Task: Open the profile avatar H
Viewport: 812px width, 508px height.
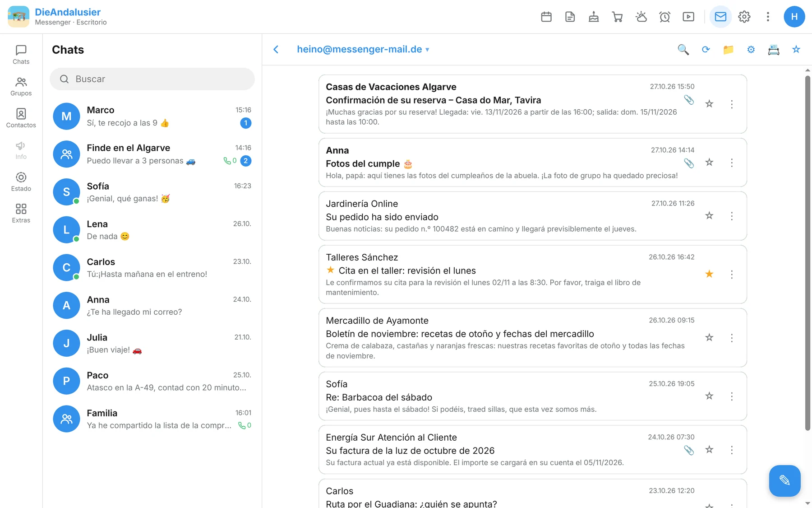Action: (794, 17)
